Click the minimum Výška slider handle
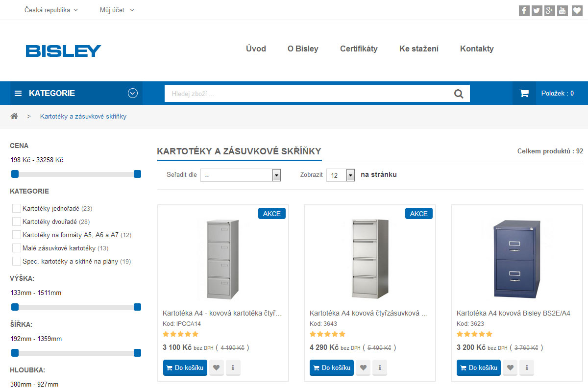 coord(15,307)
